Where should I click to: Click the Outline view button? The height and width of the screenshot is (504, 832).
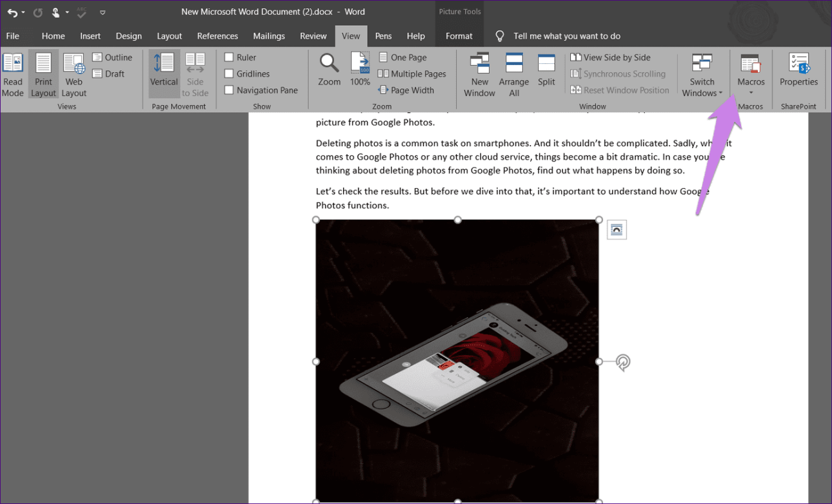112,57
